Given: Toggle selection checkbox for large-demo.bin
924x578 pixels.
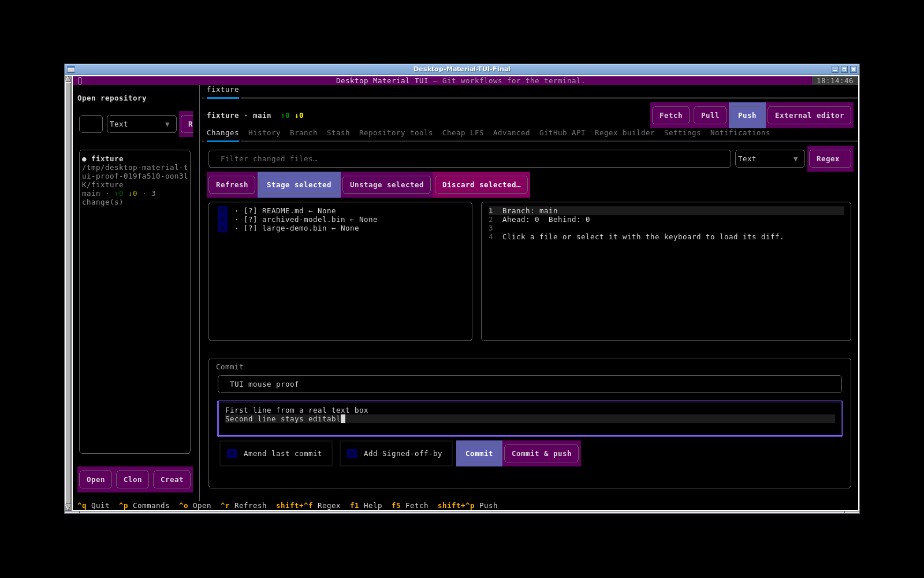Looking at the screenshot, I should point(223,228).
